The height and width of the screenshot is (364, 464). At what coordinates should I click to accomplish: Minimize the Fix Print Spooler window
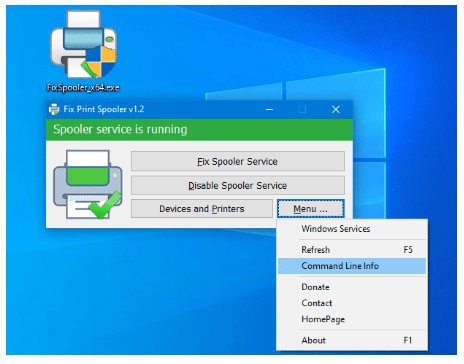click(x=270, y=109)
